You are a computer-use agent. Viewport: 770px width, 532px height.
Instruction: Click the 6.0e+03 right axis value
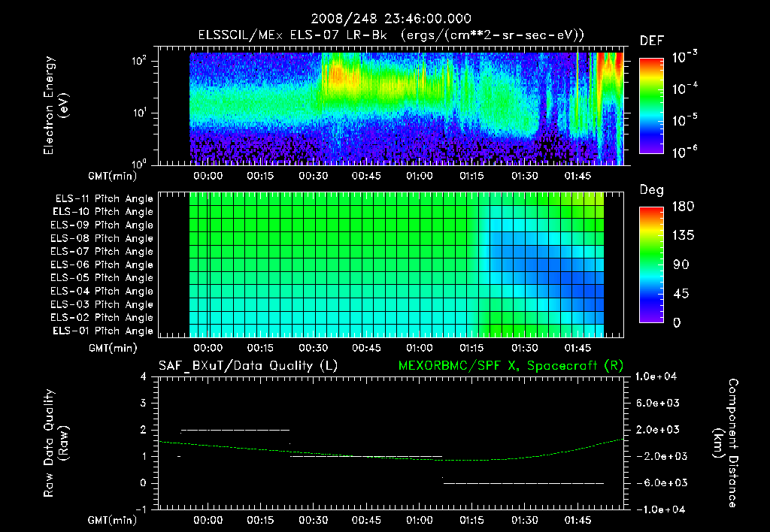point(658,403)
